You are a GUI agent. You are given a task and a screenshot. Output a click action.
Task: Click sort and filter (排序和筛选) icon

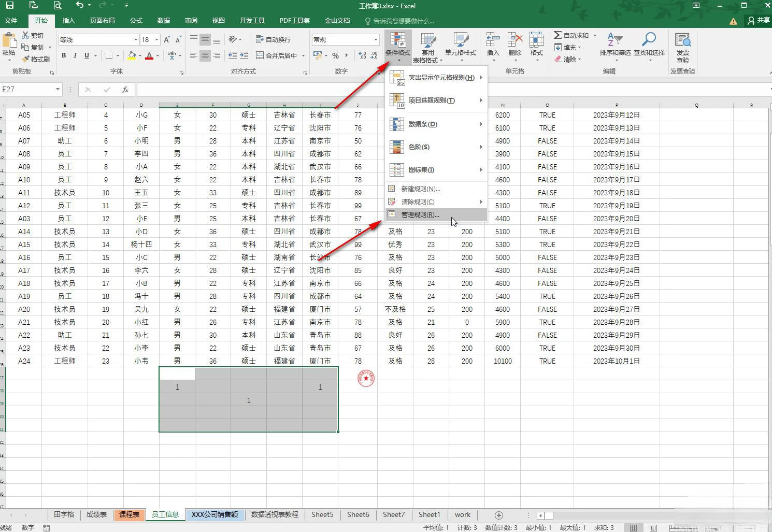click(615, 40)
